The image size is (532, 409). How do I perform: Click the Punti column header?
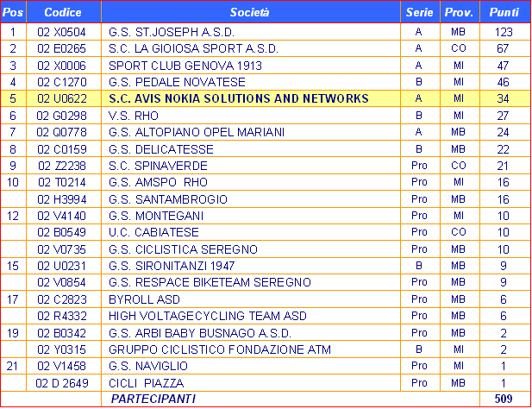click(x=504, y=12)
